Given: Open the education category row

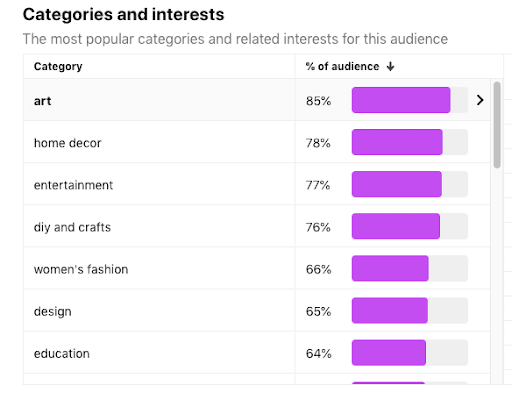Looking at the screenshot, I should point(257,353).
